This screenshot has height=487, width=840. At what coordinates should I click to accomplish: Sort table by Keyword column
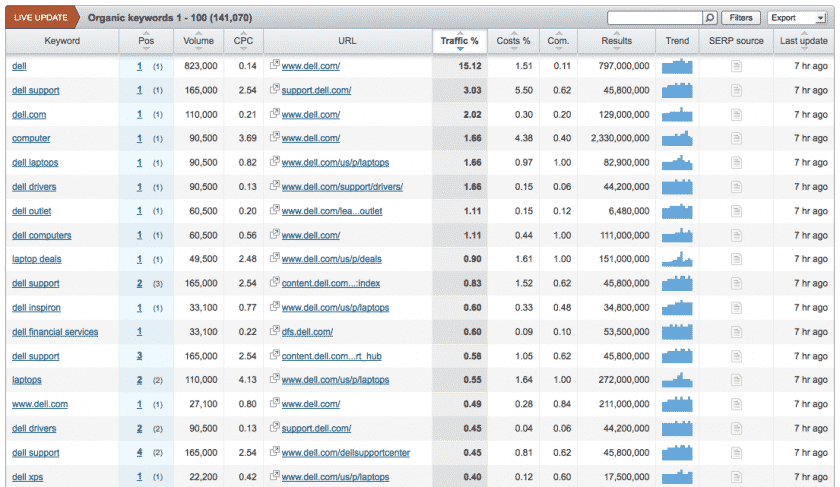(62, 41)
